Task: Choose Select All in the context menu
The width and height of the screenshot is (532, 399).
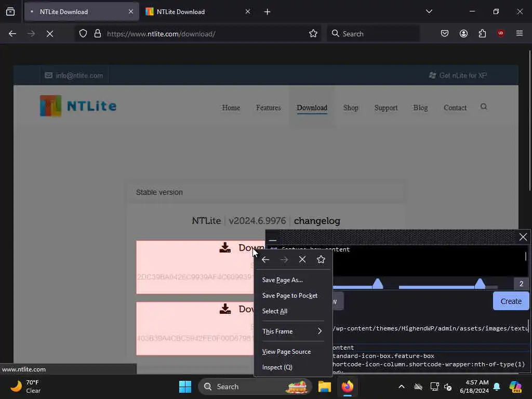Action: (x=293, y=312)
